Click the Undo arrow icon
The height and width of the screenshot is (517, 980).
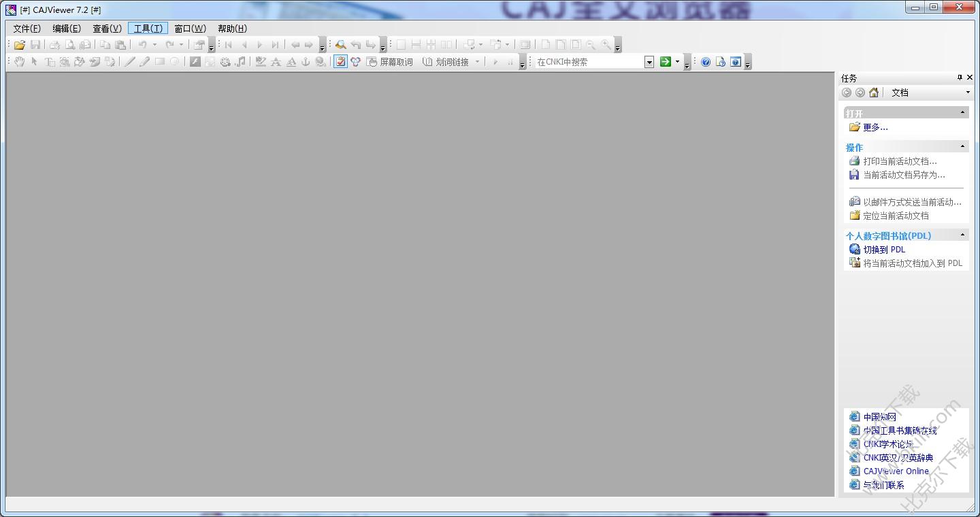pos(142,45)
